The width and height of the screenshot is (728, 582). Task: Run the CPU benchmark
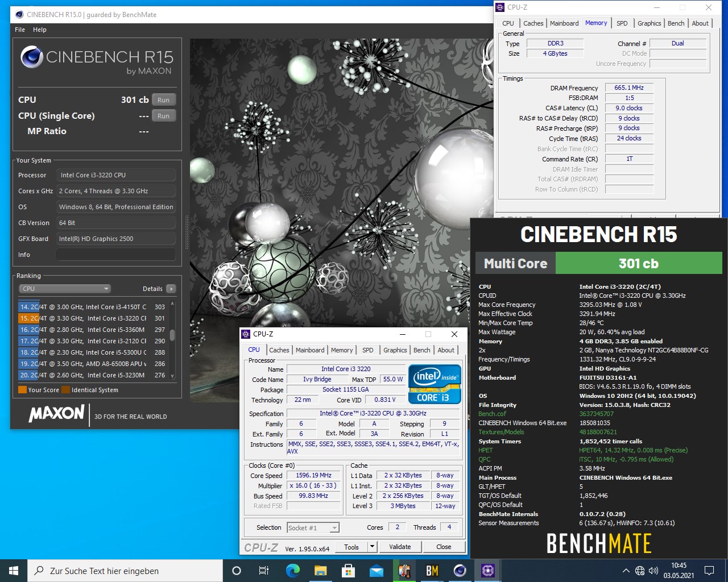click(164, 100)
